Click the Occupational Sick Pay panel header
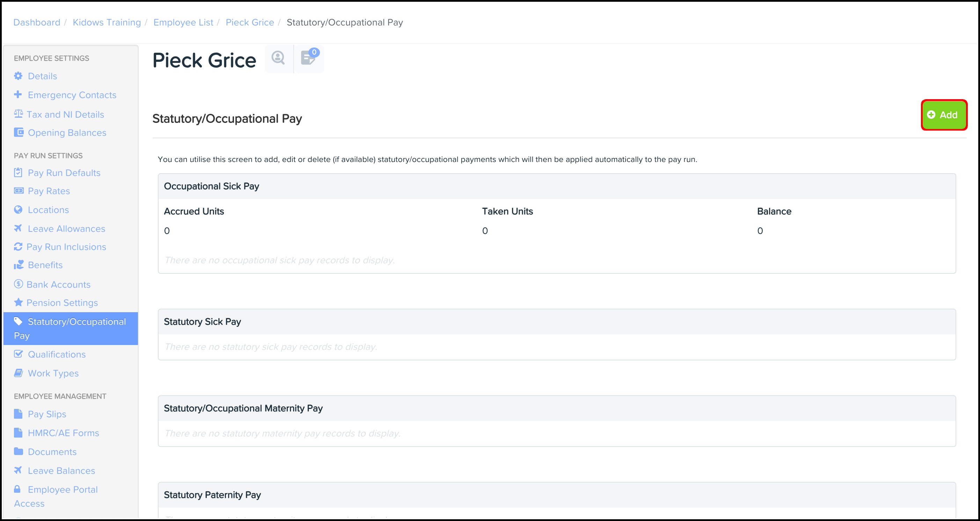980x521 pixels. tap(557, 186)
